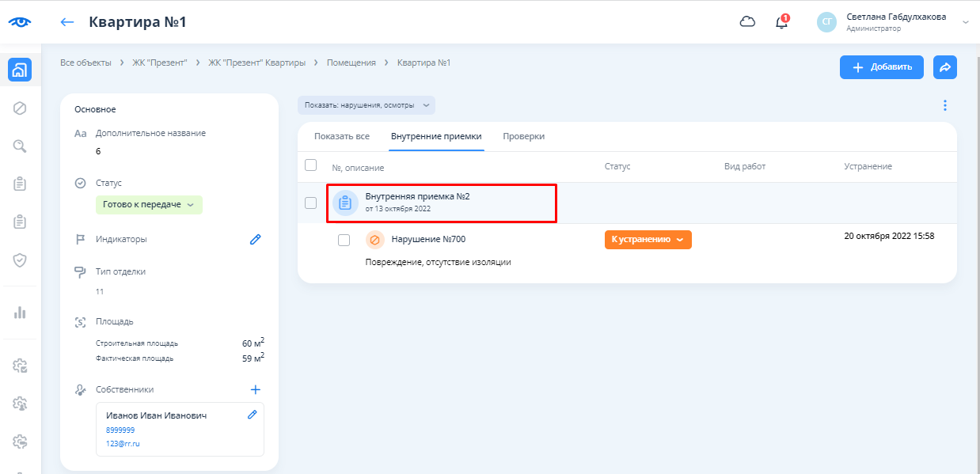Change the К устранению status dropdown
Screen dimensions: 980x474
648,240
